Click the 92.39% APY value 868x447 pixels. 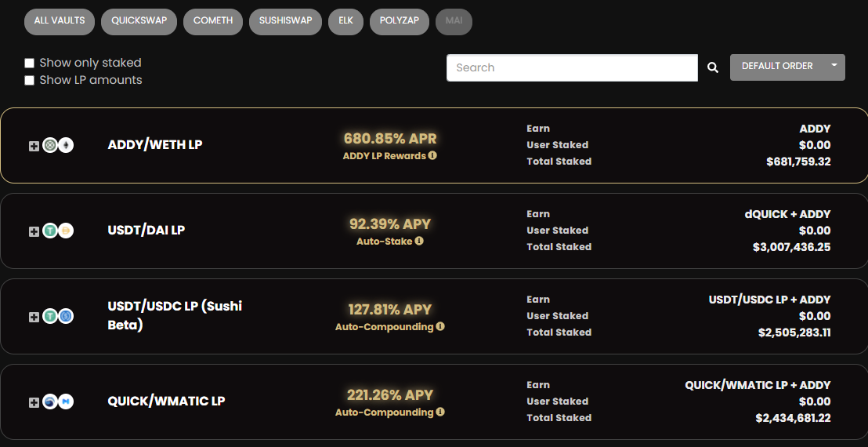pyautogui.click(x=390, y=223)
